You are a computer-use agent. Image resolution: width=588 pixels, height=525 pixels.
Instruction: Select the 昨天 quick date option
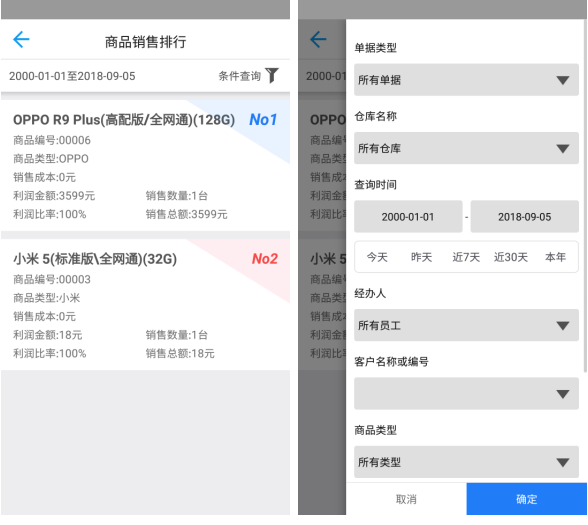422,257
